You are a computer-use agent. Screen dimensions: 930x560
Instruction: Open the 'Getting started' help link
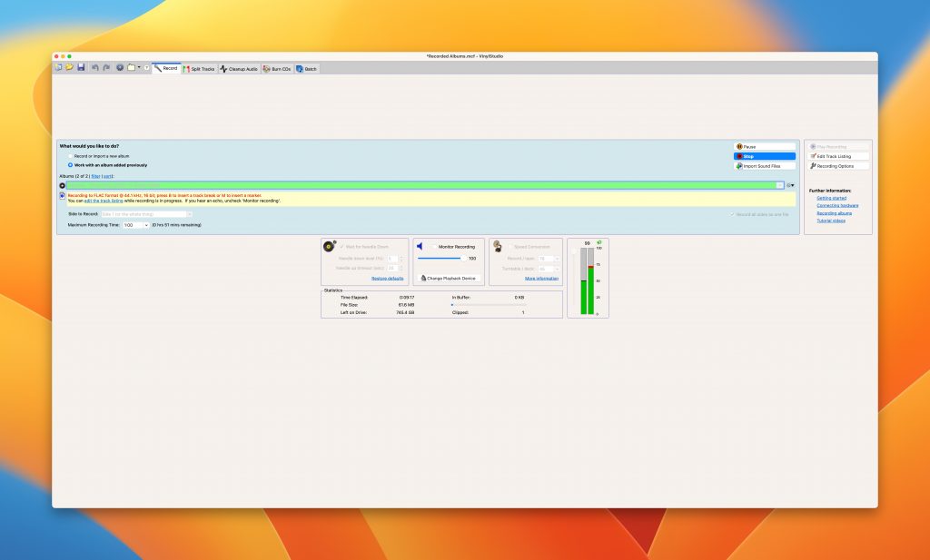(832, 199)
